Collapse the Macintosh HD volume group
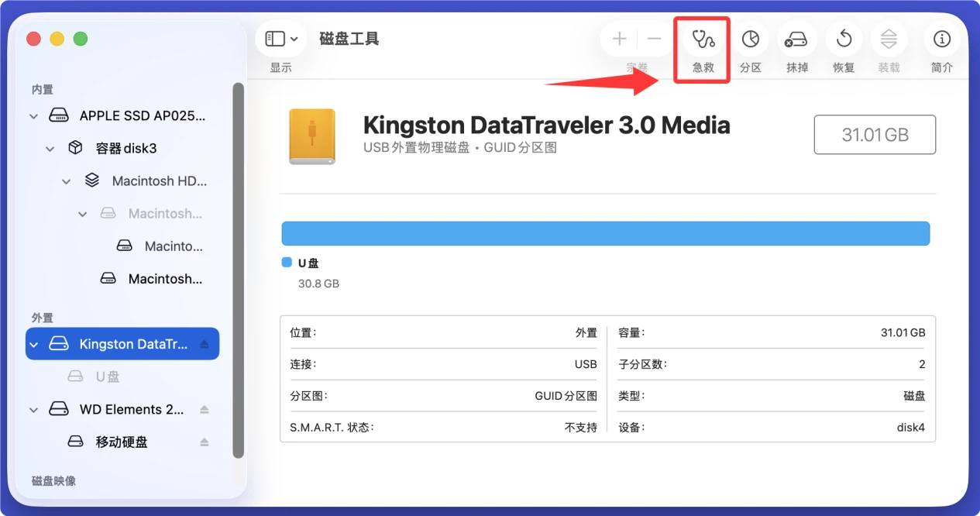Screen dimensions: 980x516 (66, 181)
